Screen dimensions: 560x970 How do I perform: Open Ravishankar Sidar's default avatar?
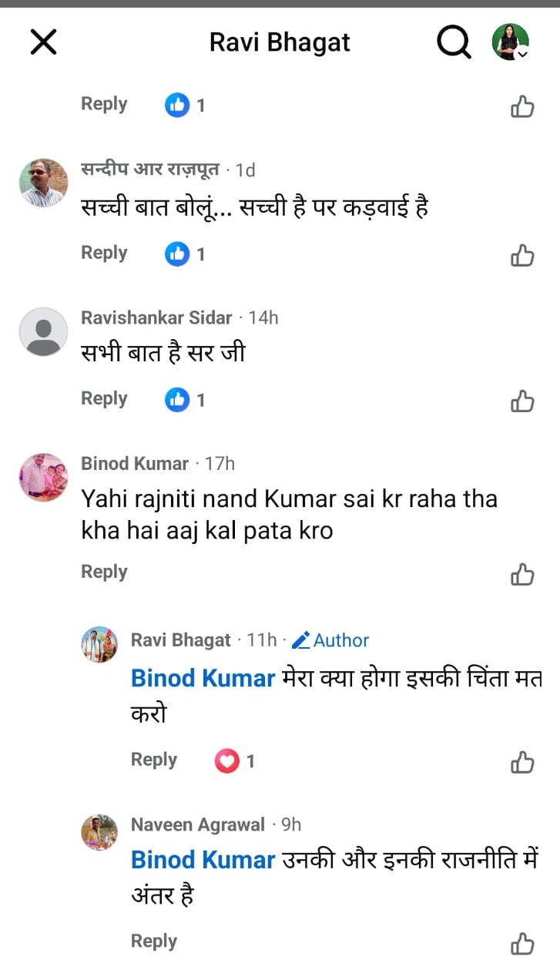(x=43, y=331)
